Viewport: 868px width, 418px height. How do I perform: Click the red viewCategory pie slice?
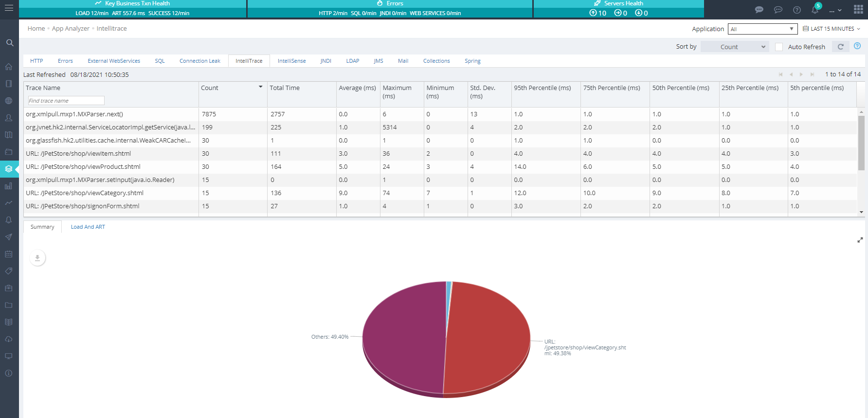[x=487, y=336]
